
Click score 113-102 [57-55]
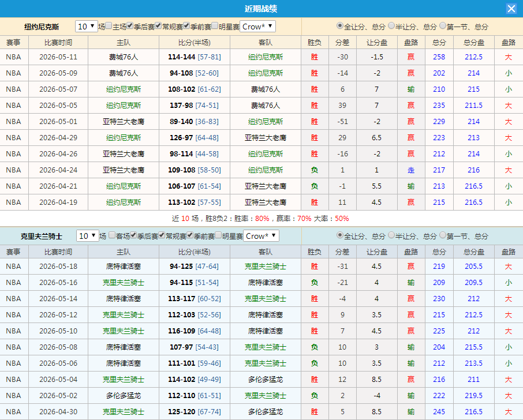[x=195, y=202]
